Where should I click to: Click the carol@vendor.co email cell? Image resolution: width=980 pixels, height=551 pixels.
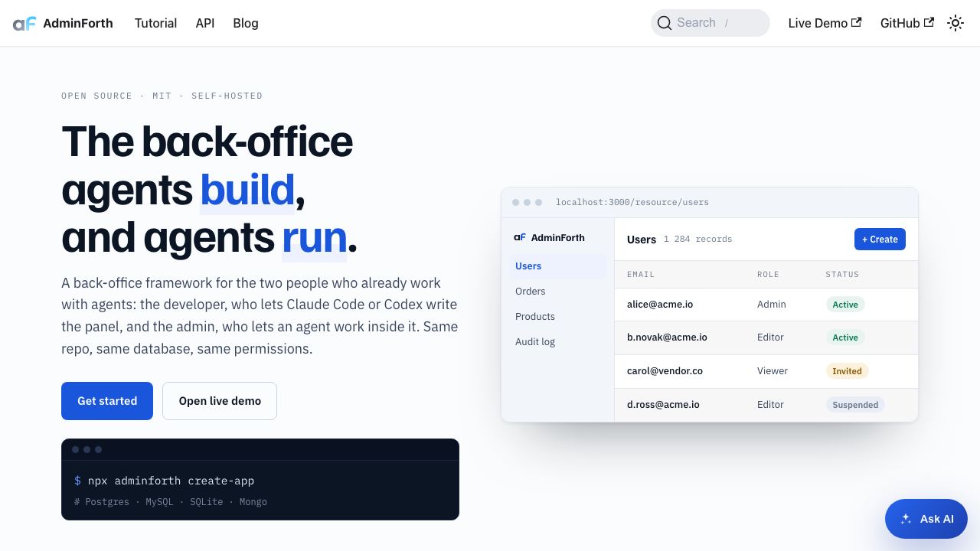[665, 371]
